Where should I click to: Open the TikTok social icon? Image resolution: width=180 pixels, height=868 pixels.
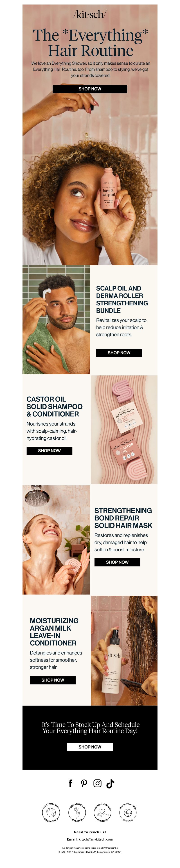(x=110, y=784)
